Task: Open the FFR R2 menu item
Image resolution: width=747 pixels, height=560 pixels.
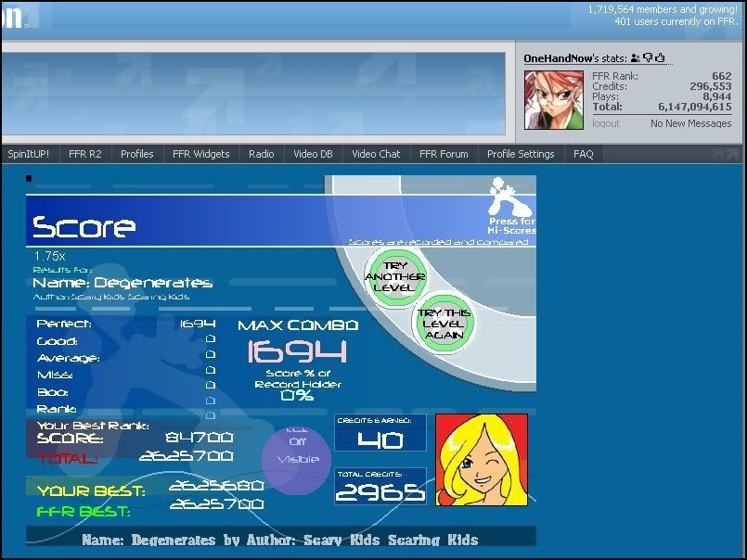Action: coord(85,154)
